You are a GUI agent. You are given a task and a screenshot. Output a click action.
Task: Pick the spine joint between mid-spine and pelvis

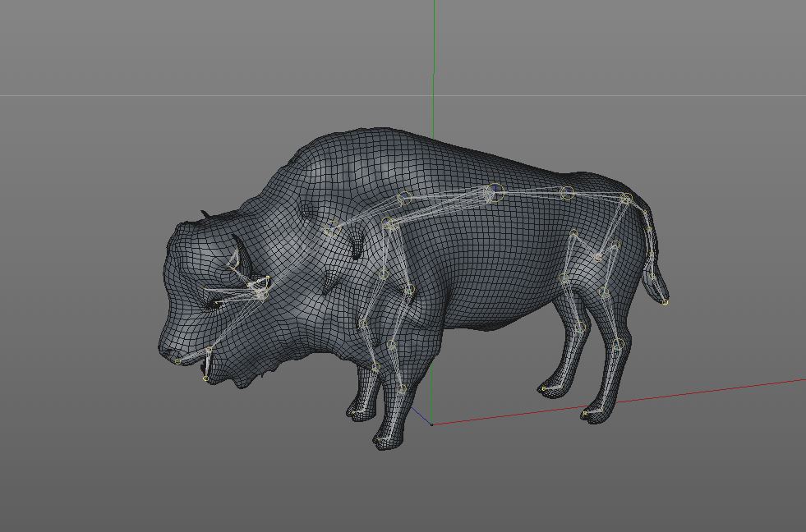(x=566, y=193)
